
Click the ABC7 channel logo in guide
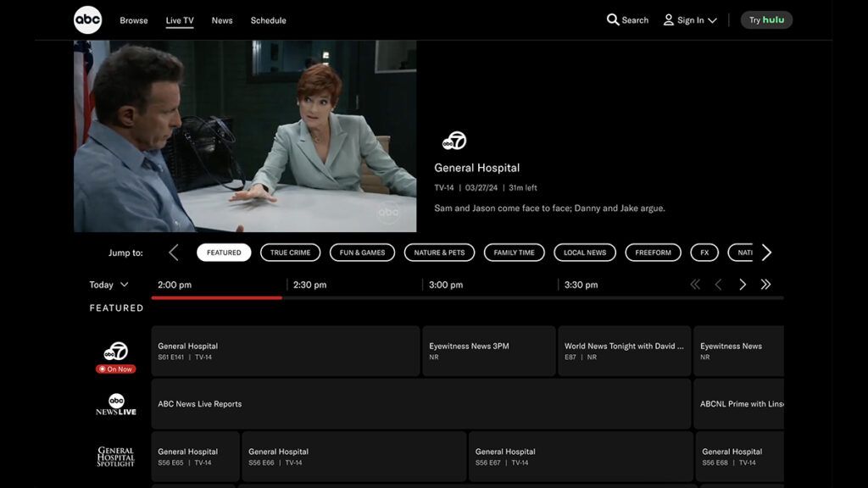coord(115,351)
